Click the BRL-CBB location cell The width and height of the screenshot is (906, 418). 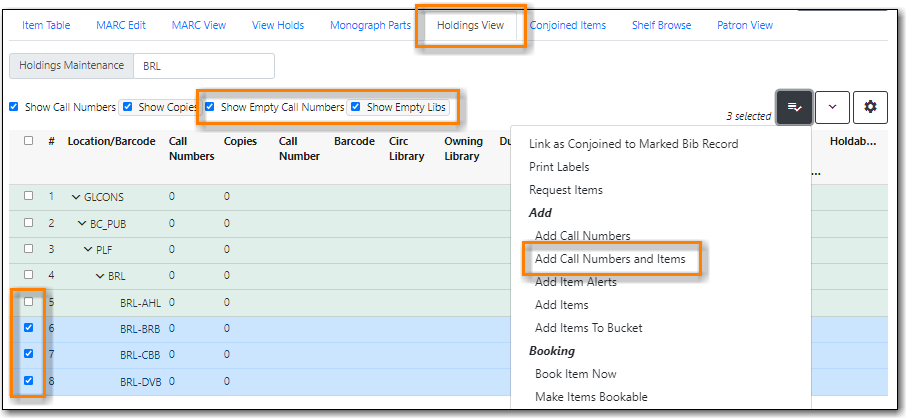tap(140, 355)
